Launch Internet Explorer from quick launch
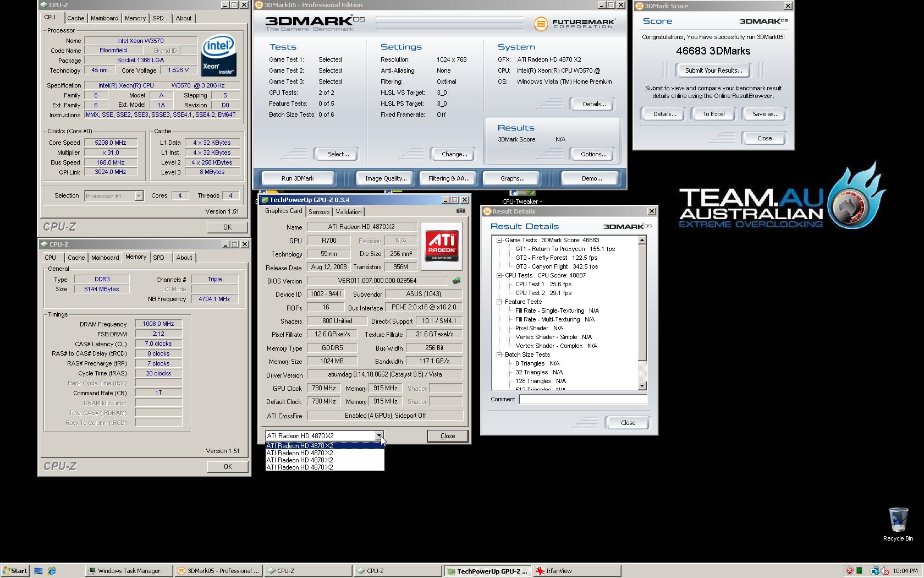This screenshot has height=578, width=924. pos(52,571)
